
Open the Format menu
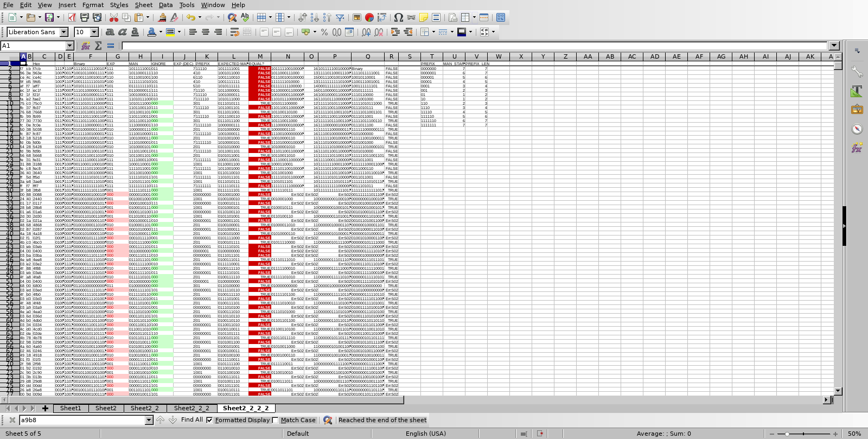[93, 5]
